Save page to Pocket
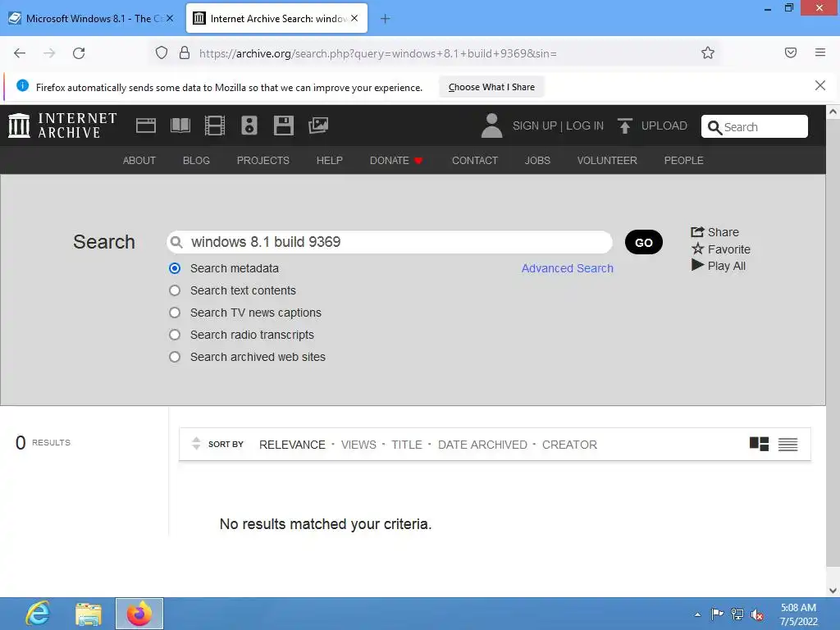The height and width of the screenshot is (630, 840). coord(791,52)
